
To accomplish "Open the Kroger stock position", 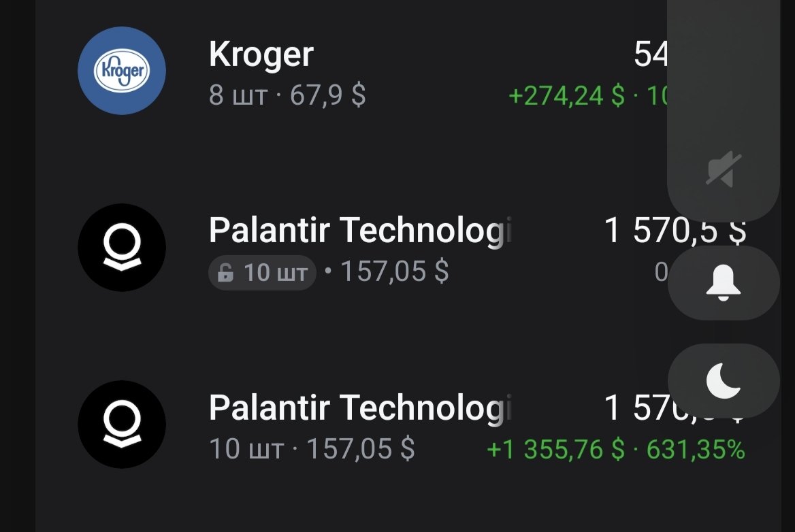I will point(261,54).
